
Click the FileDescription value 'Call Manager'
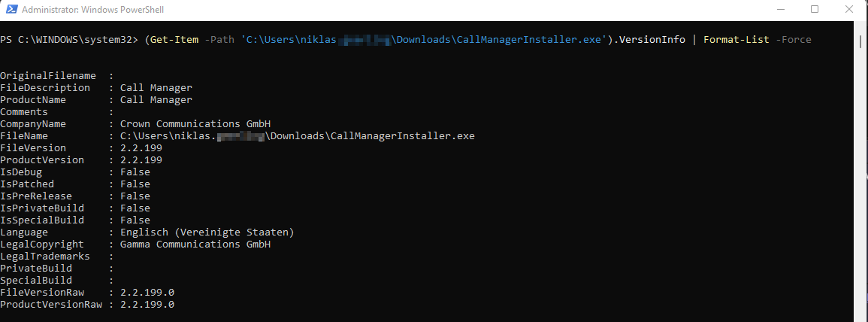coord(156,88)
